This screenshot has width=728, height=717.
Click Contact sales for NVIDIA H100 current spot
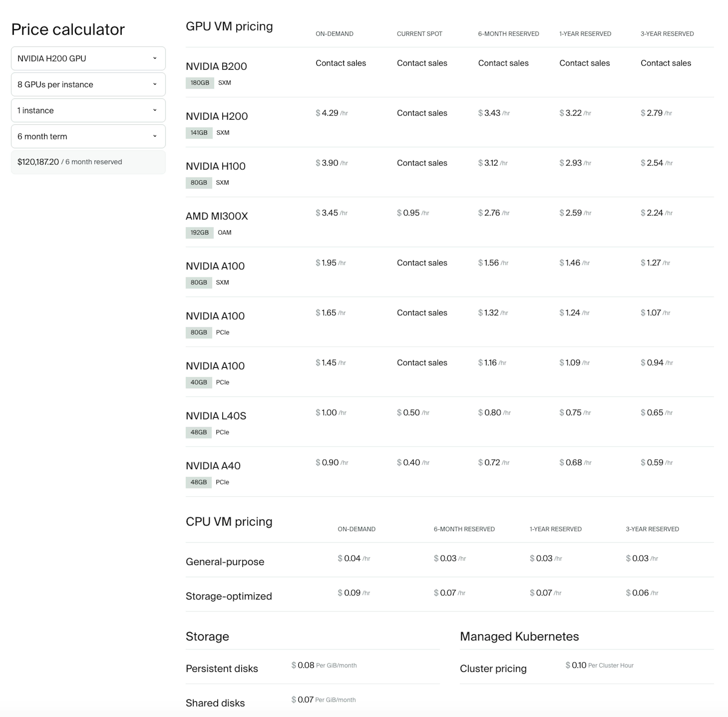[422, 163]
